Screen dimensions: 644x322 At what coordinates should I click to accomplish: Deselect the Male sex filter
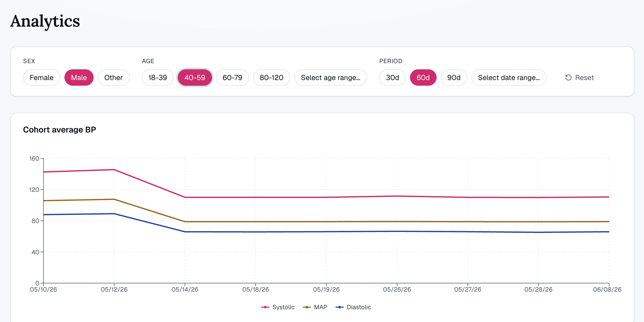pos(79,77)
